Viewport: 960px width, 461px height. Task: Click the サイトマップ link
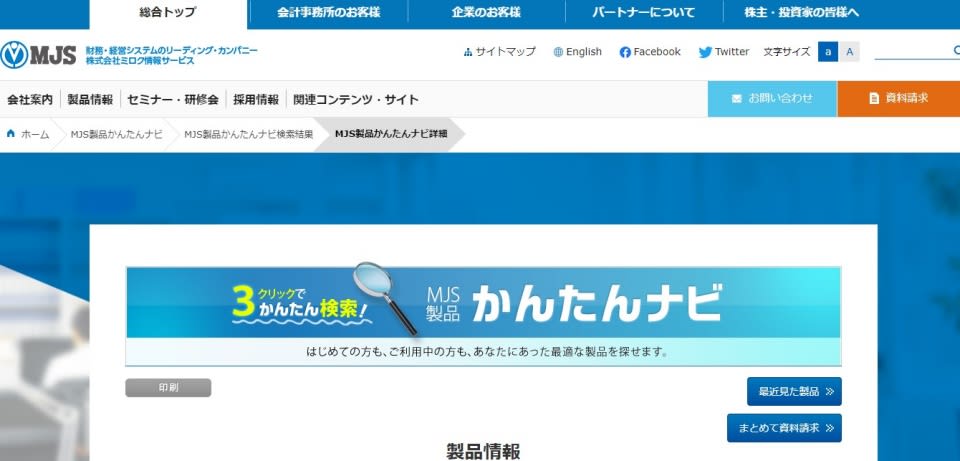pos(506,52)
